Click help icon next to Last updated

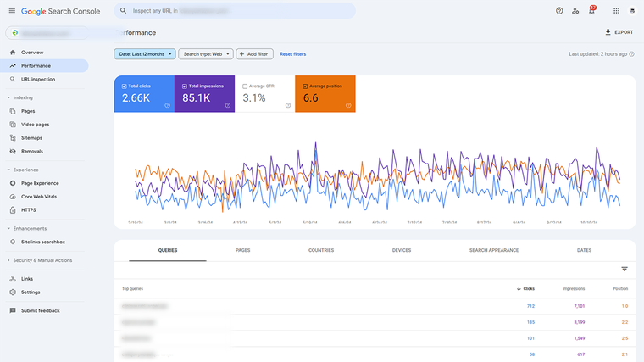[632, 53]
